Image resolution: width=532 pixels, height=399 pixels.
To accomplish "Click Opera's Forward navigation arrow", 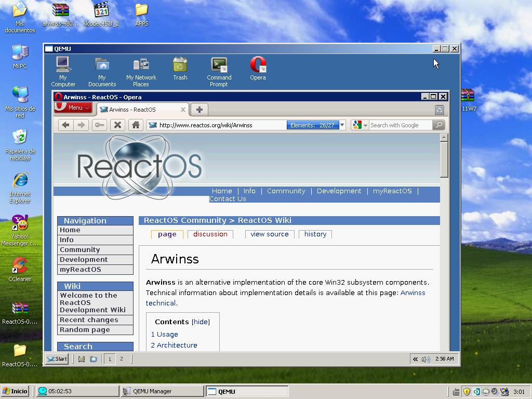I will click(81, 125).
